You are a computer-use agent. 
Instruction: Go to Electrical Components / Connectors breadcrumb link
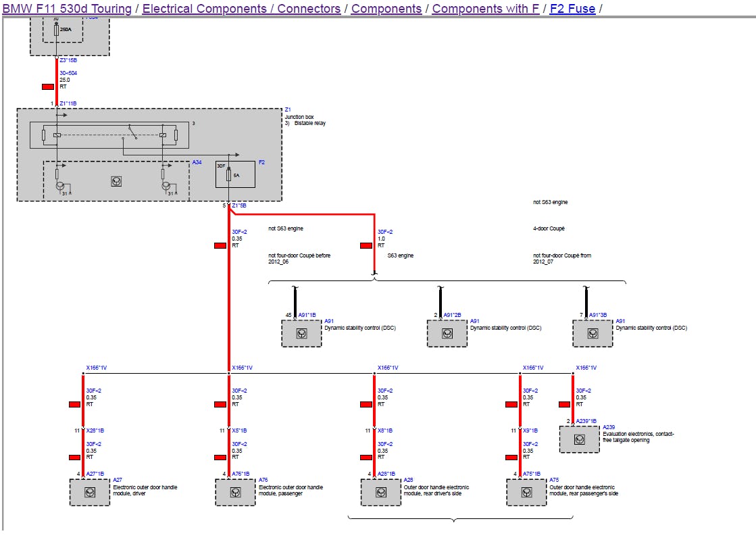click(241, 9)
